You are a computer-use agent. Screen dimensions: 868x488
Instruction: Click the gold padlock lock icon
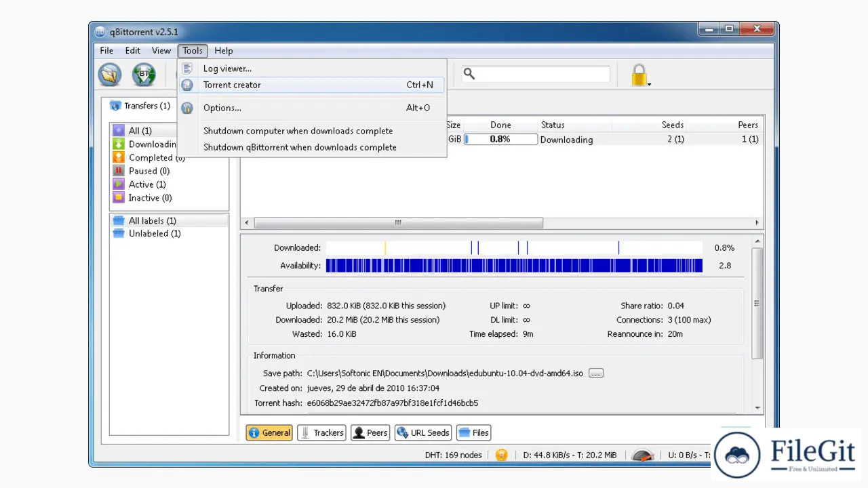pyautogui.click(x=639, y=75)
